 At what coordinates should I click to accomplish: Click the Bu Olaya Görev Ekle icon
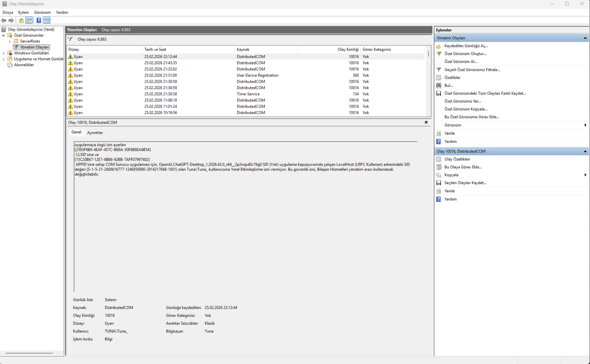coord(439,167)
